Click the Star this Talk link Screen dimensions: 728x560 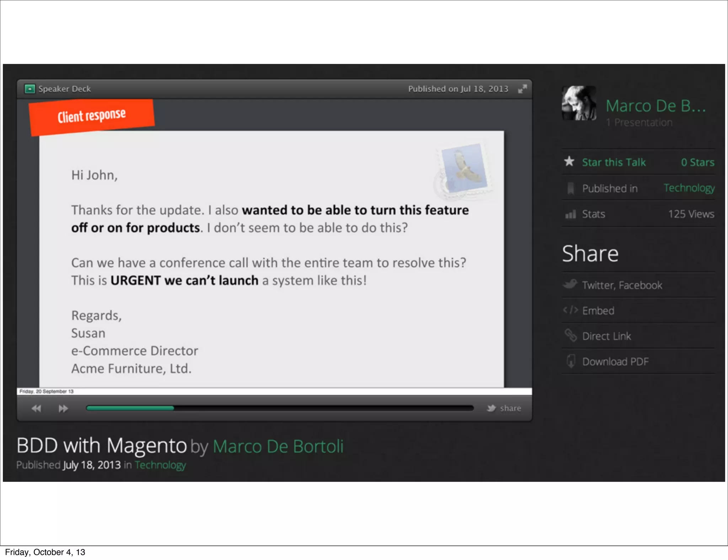coord(614,162)
